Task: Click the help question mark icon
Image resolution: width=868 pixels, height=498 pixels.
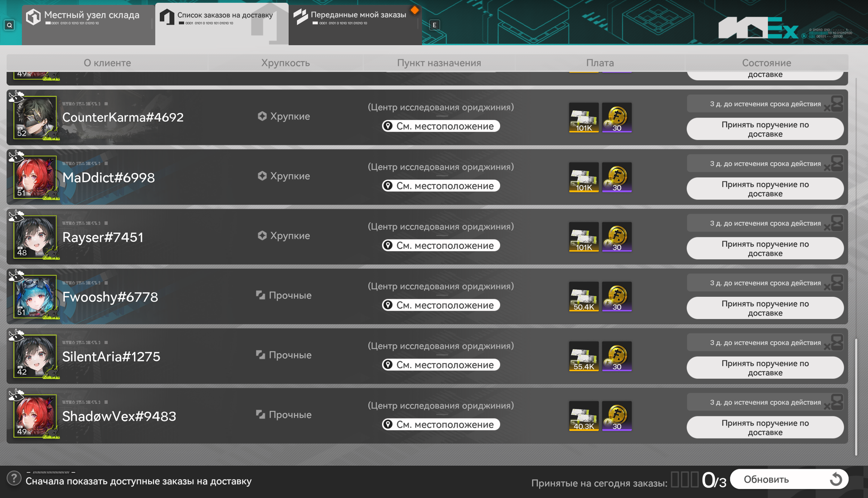Action: (14, 478)
